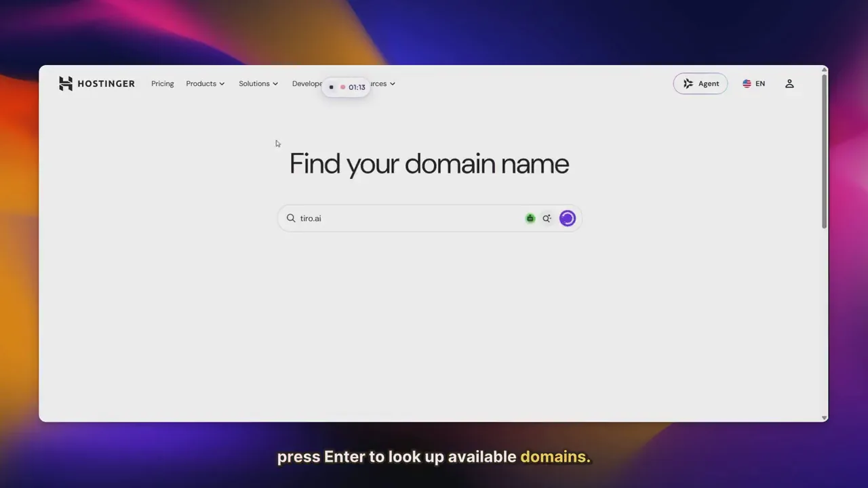Change the EN language selector
Screen dimensions: 868x488
[753, 83]
